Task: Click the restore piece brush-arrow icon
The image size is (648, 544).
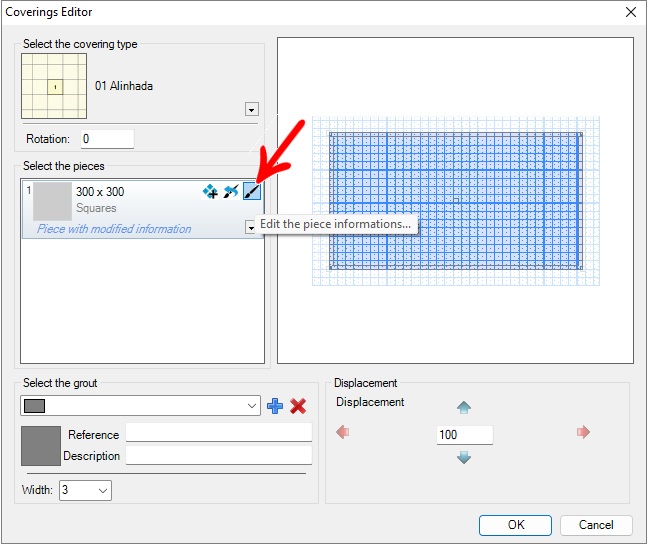Action: tap(231, 191)
